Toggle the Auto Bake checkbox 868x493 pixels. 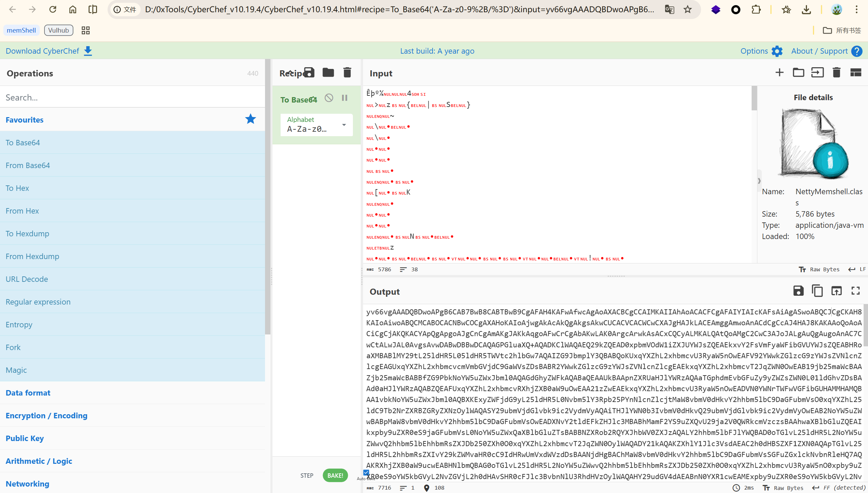click(x=366, y=472)
